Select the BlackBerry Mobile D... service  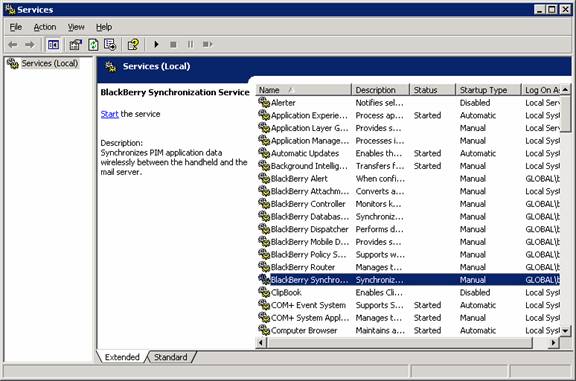click(x=408, y=242)
